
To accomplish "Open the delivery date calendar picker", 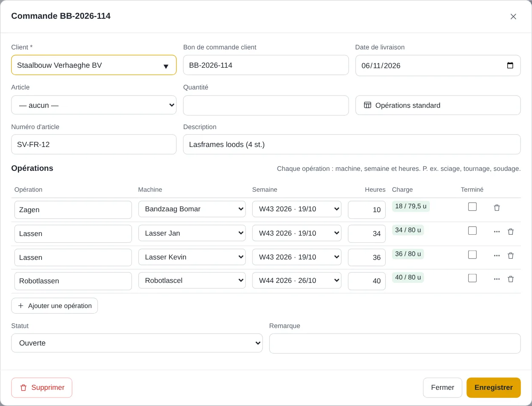I will 510,66.
